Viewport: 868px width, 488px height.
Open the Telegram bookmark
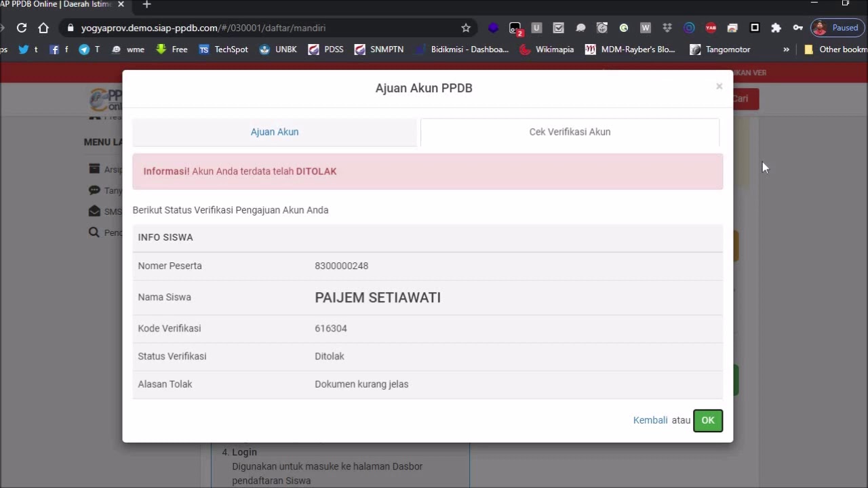(x=89, y=49)
